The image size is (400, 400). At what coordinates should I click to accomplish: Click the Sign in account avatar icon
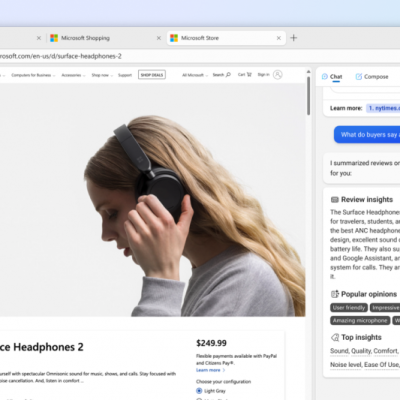[x=278, y=75]
